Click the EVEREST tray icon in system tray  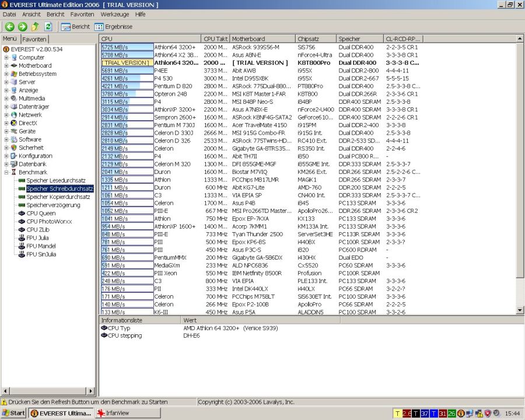pos(461,414)
